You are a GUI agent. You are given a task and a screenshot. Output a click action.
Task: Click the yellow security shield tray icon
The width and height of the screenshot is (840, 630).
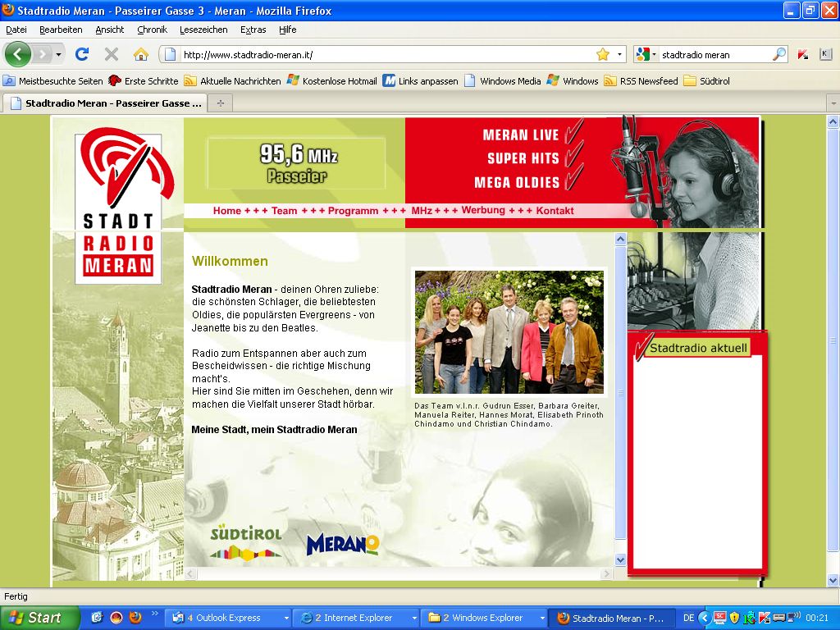pos(734,618)
